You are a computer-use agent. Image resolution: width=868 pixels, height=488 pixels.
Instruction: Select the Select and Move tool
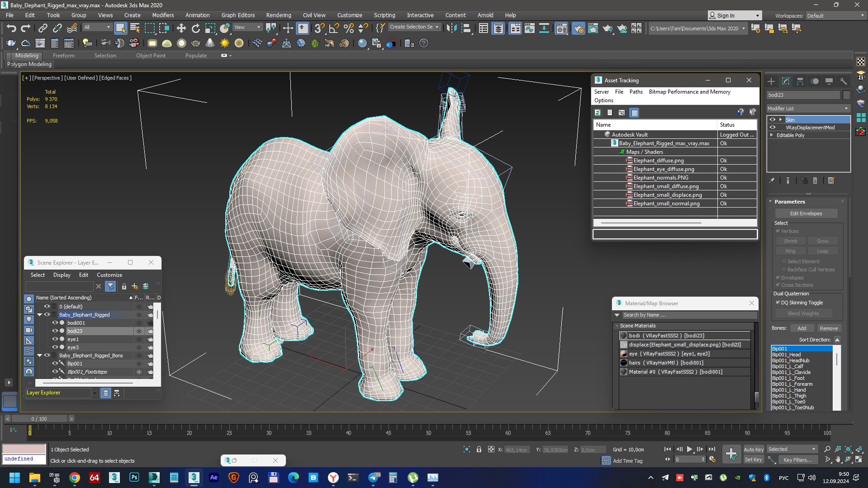(181, 28)
